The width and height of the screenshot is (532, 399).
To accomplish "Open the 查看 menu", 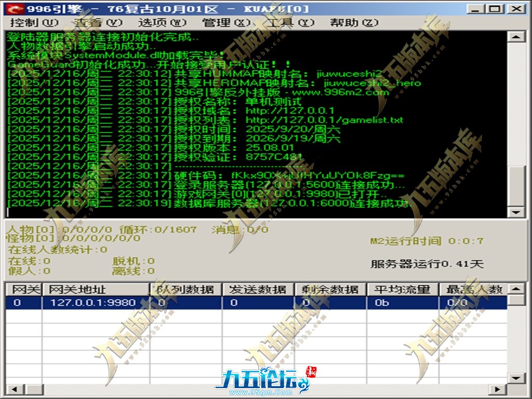I will (x=97, y=23).
